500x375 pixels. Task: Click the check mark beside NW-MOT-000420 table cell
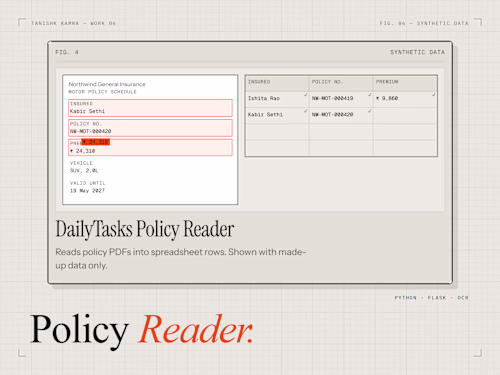pos(370,111)
